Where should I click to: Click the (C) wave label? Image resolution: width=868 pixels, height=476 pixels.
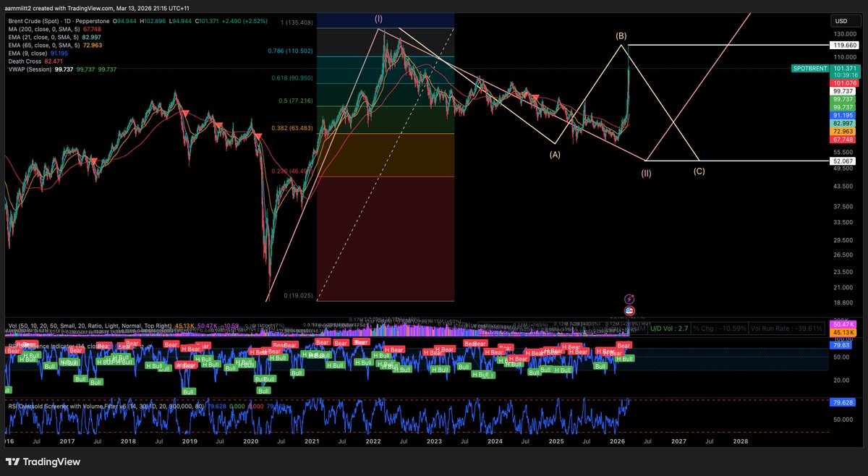click(x=699, y=171)
